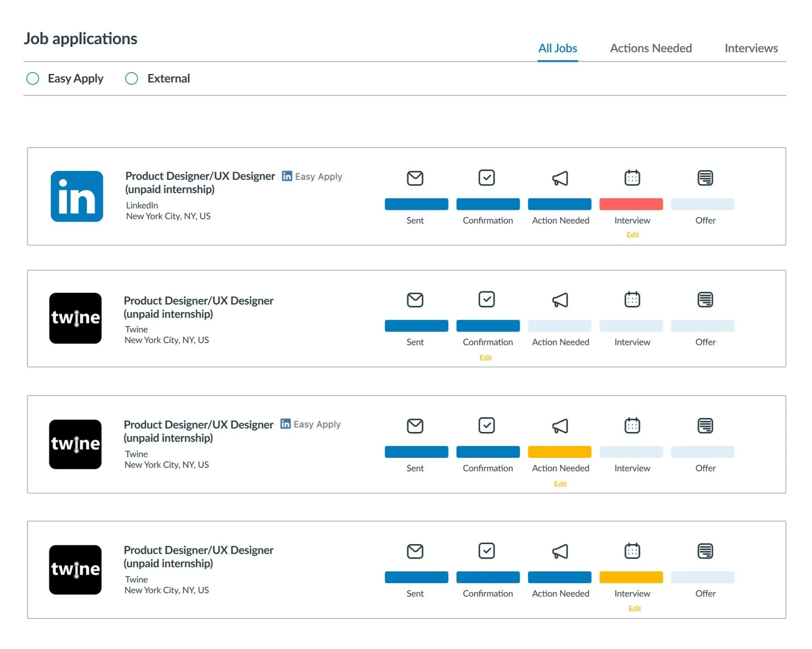This screenshot has width=812, height=649.
Task: Click the megaphone icon in the last job card
Action: (x=560, y=551)
